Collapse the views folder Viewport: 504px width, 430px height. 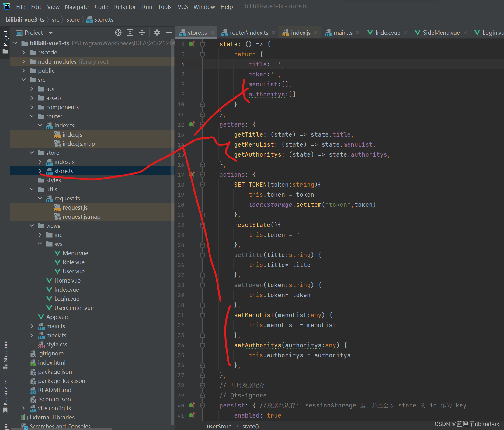pos(32,226)
